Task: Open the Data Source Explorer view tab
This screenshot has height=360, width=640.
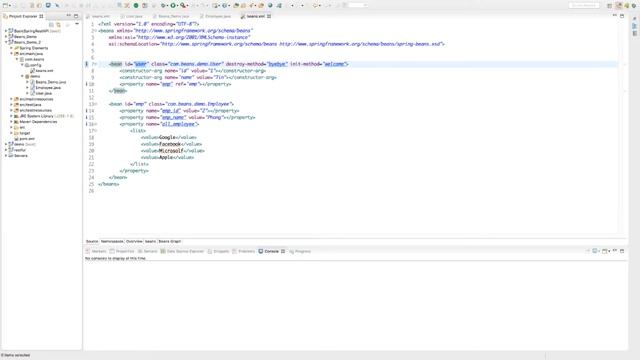Action: click(x=182, y=251)
